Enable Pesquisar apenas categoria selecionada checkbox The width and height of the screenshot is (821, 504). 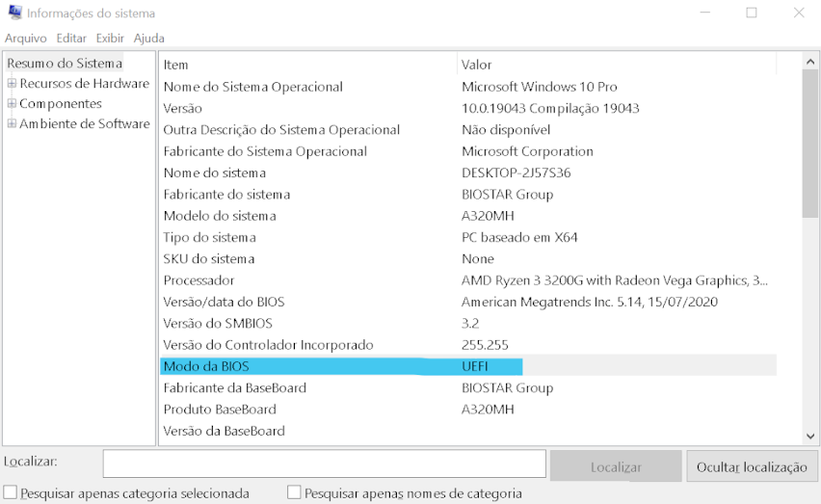tap(11, 493)
